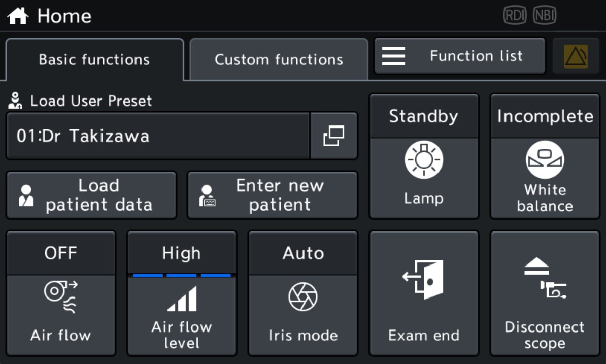Tap the Lamp sun icon

click(x=424, y=160)
